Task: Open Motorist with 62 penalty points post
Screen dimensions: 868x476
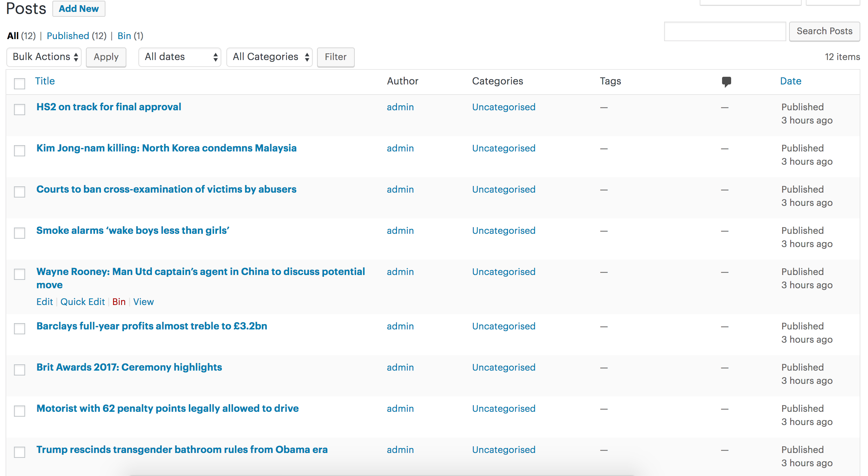Action: tap(168, 408)
